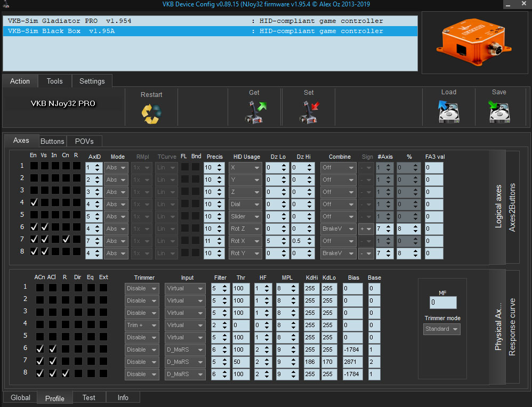
Task: Increase #Axis stepper on logical axis 6
Action: pyautogui.click(x=389, y=226)
